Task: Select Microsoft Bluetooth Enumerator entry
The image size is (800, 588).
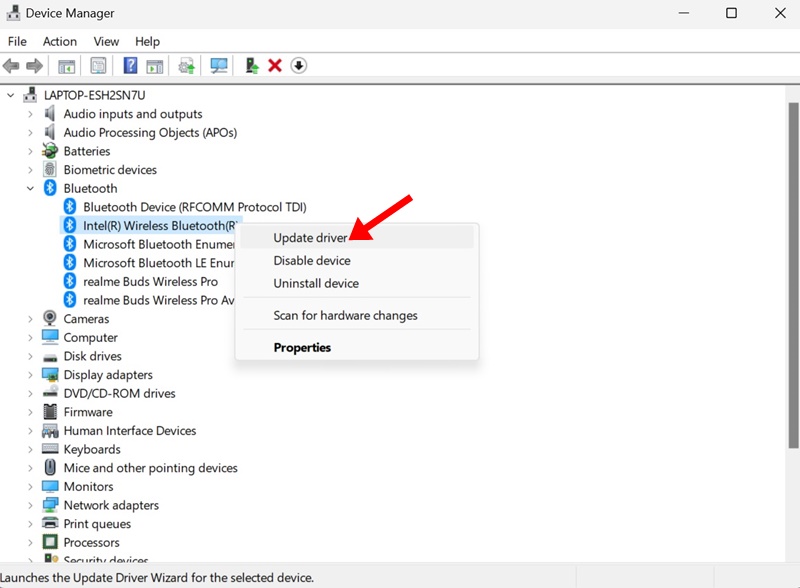Action: pyautogui.click(x=158, y=244)
